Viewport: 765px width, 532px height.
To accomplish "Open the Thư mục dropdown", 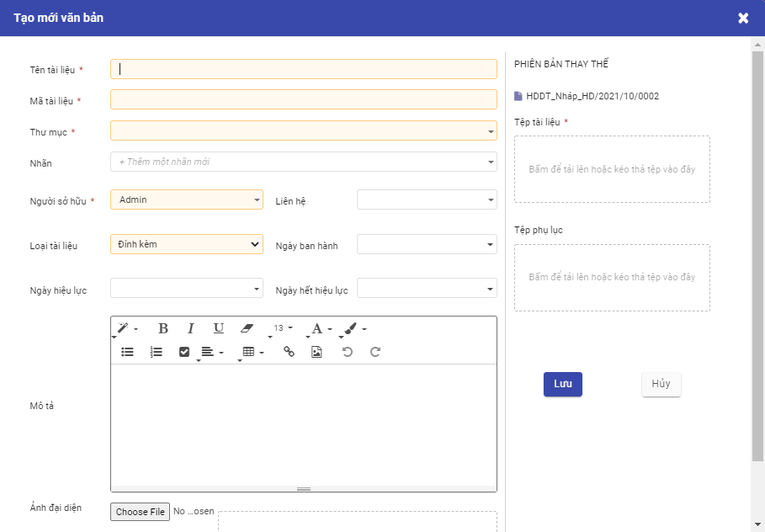I will click(x=303, y=131).
